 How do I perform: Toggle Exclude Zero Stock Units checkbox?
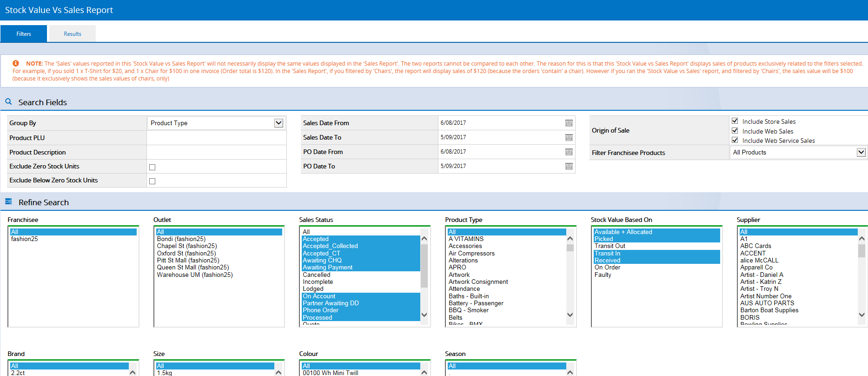(152, 167)
